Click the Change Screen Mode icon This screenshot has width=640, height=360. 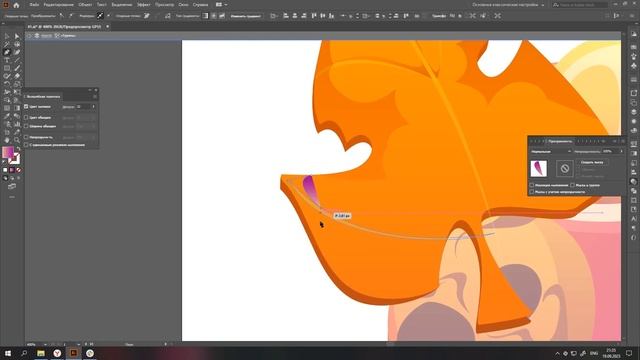12,187
